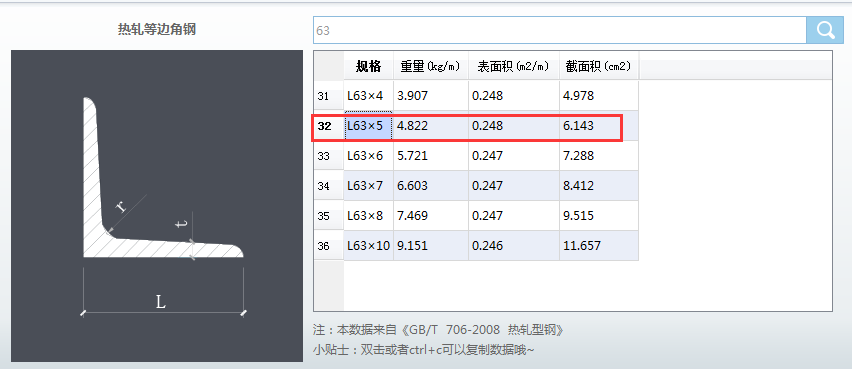852x369 pixels.
Task: Select surface area cell in L63×4 row
Action: [514, 96]
